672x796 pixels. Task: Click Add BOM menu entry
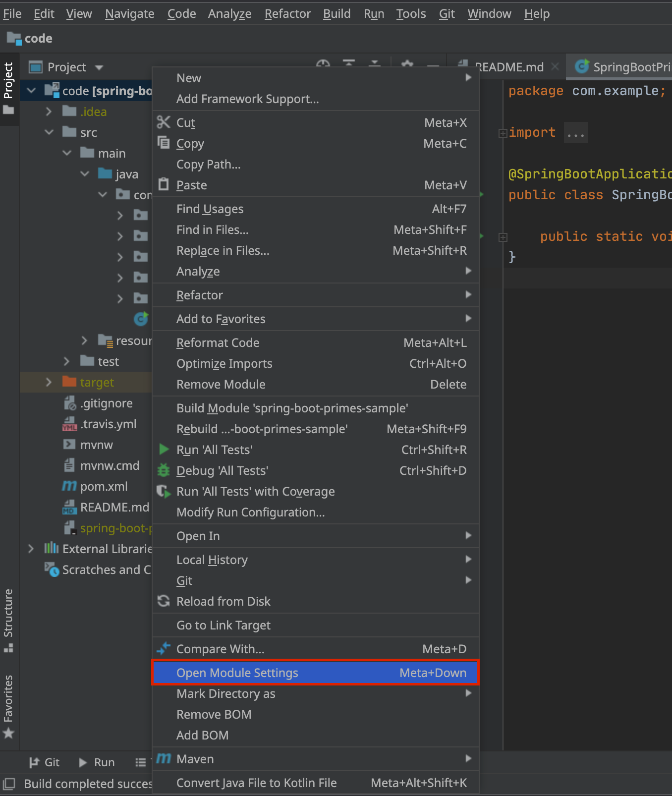(x=315, y=735)
